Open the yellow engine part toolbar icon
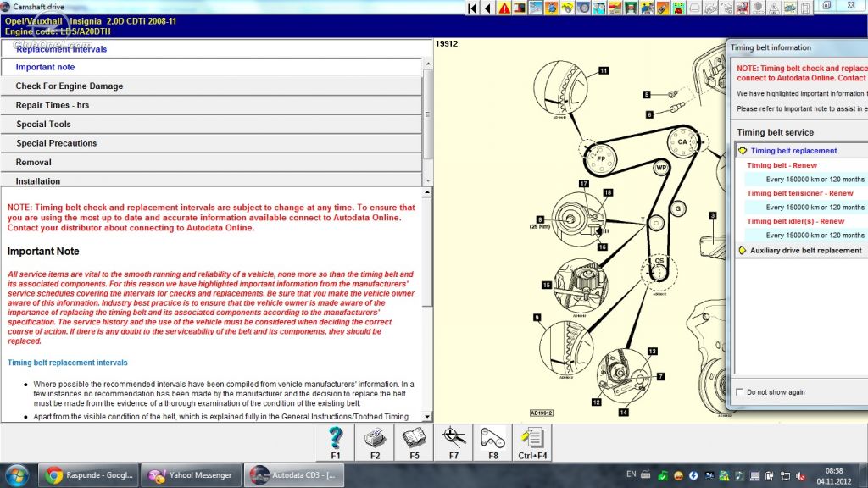Image resolution: width=868 pixels, height=488 pixels. click(x=567, y=8)
